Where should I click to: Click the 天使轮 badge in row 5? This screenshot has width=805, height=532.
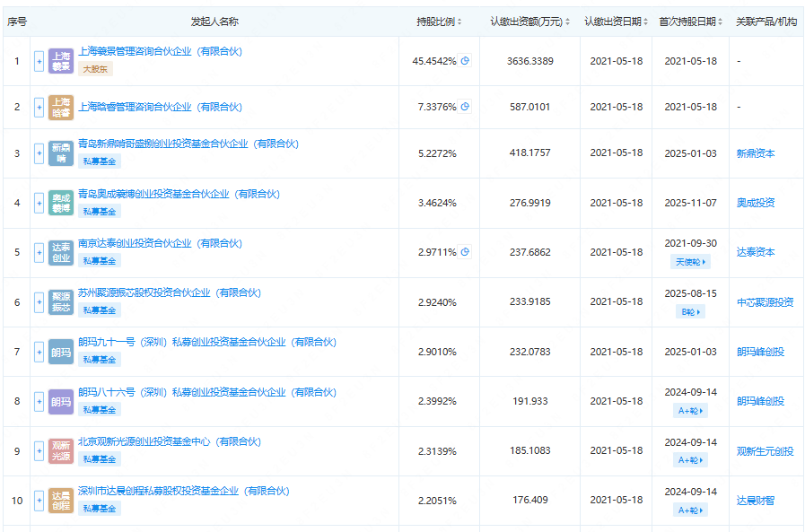(x=690, y=262)
